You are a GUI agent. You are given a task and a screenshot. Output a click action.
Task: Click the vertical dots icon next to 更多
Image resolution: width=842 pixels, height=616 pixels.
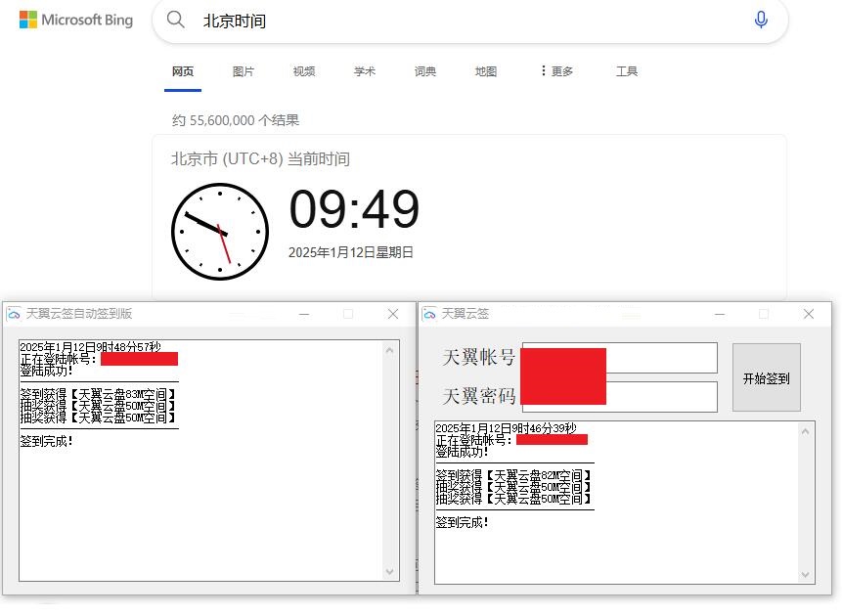[x=545, y=70]
